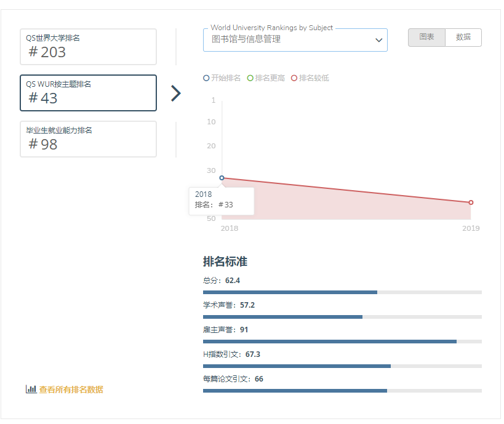The width and height of the screenshot is (504, 424).
Task: Click the 排名更高 green legend marker
Action: point(250,78)
